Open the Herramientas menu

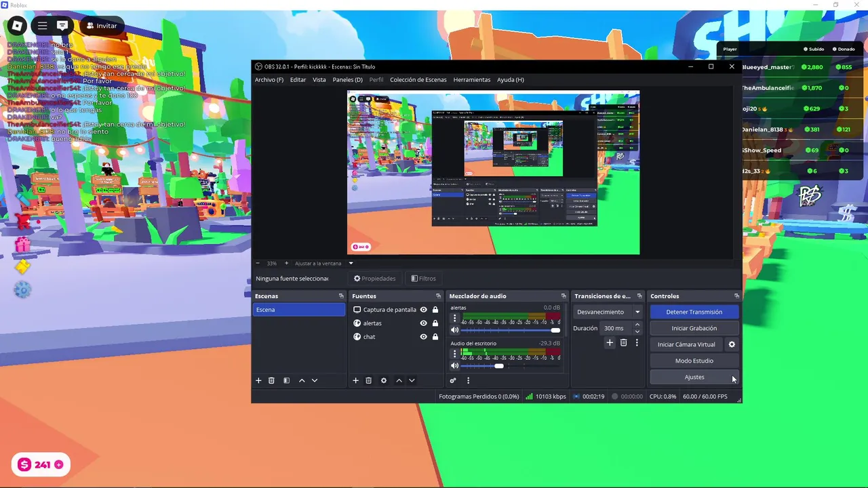coord(471,80)
